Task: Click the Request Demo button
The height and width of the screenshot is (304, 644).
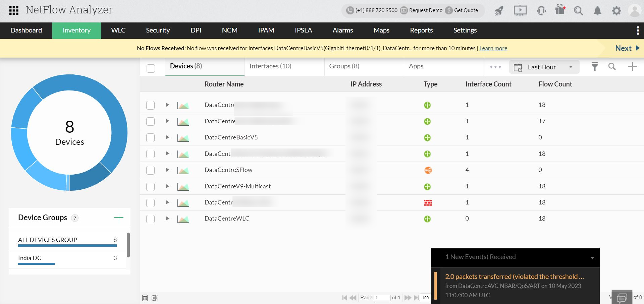Action: point(422,10)
